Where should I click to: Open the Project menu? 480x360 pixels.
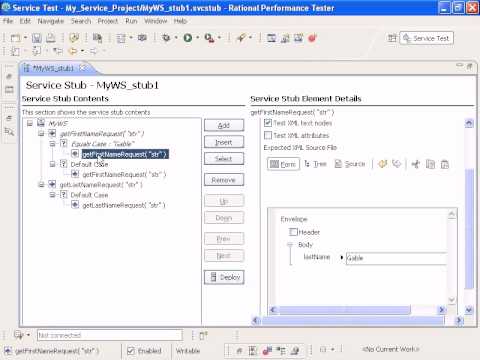click(108, 21)
